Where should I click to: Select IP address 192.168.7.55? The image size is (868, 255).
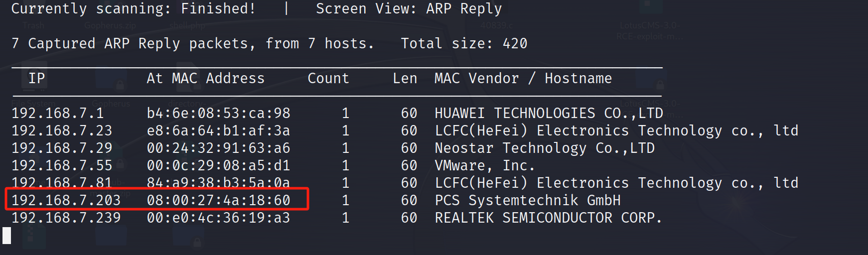[x=62, y=165]
